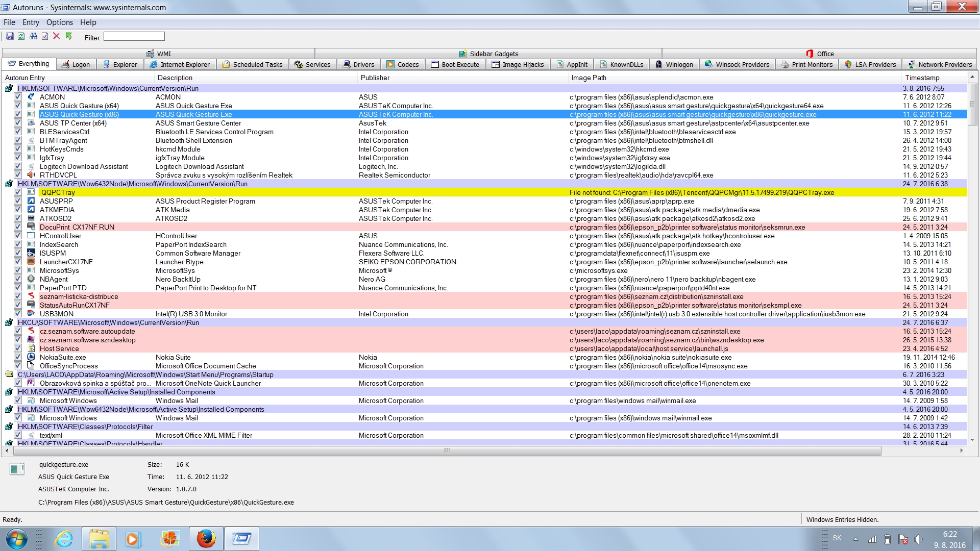Click the Save toolbar icon

10,36
